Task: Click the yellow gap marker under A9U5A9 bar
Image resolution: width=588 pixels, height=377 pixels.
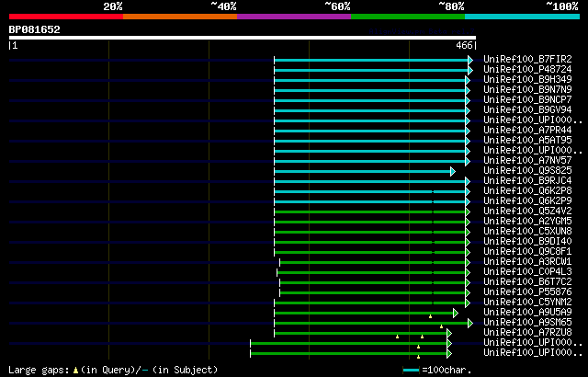Action: tap(431, 316)
